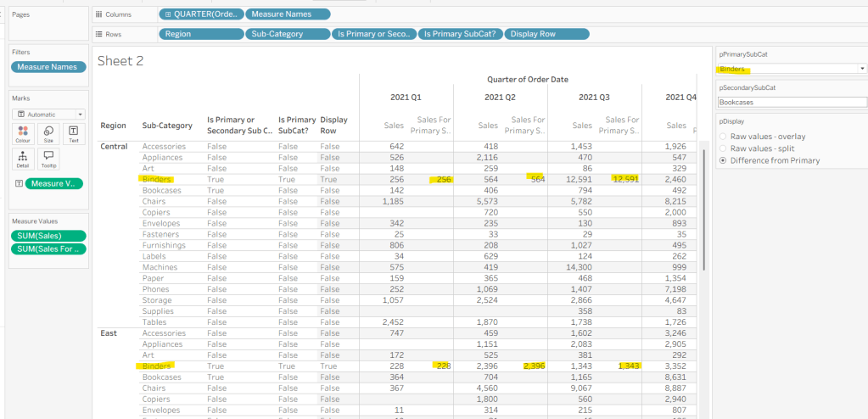Expand the QUARTER(Order Date) pill in Columns
This screenshot has height=419, width=868.
168,14
